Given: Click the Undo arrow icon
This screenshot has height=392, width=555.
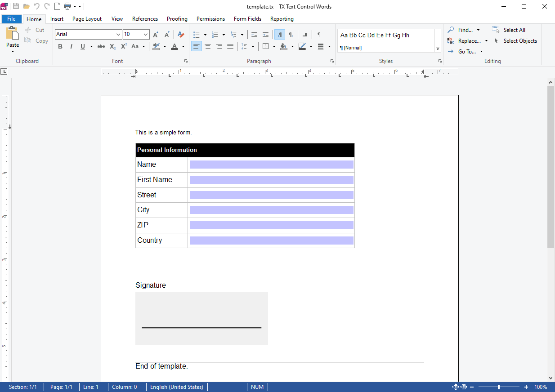Looking at the screenshot, I should 37,6.
